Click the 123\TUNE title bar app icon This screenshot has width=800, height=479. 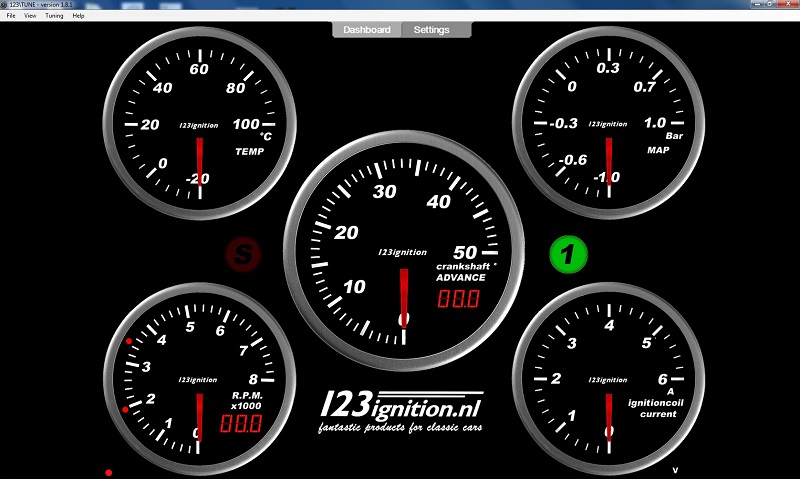point(6,4)
